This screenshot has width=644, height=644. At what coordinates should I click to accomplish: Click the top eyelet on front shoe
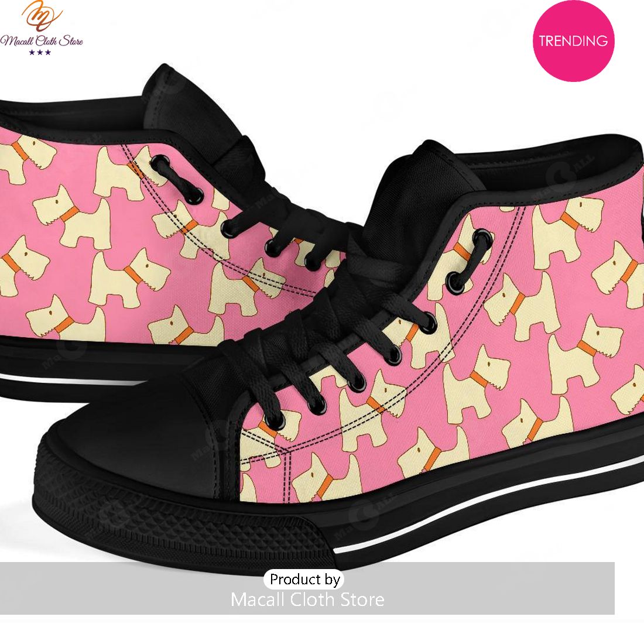point(482,239)
